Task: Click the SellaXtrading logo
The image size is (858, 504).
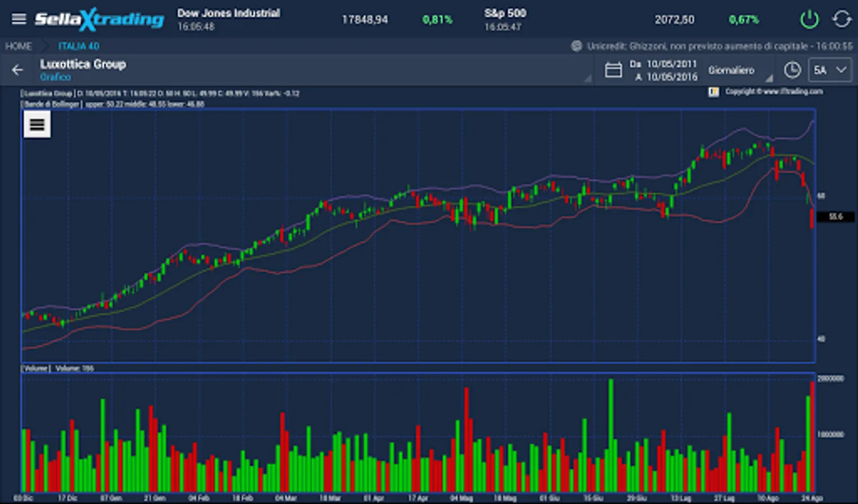Action: 99,20
